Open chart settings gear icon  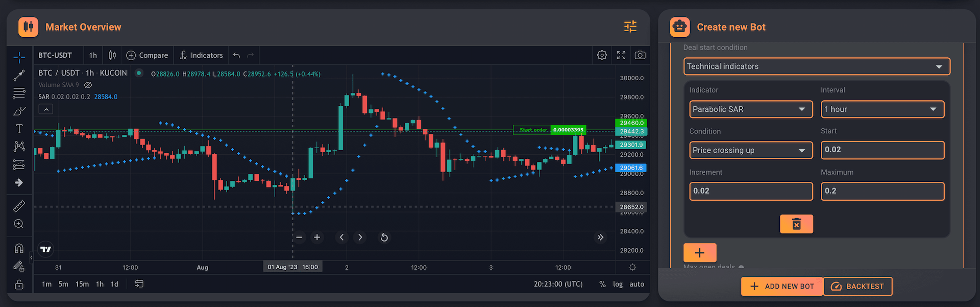coord(602,55)
